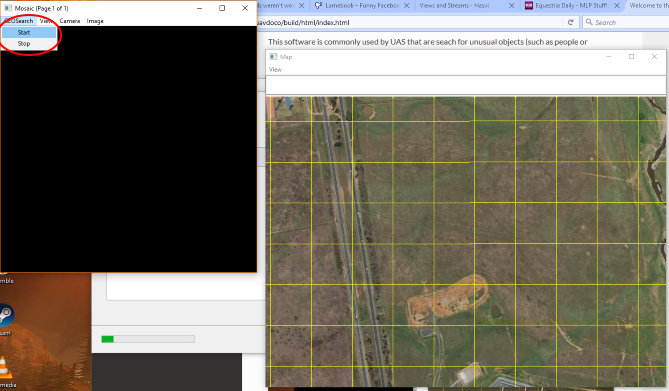Click the address bar showing index.html
Screen dimensions: 669x391
410,22
